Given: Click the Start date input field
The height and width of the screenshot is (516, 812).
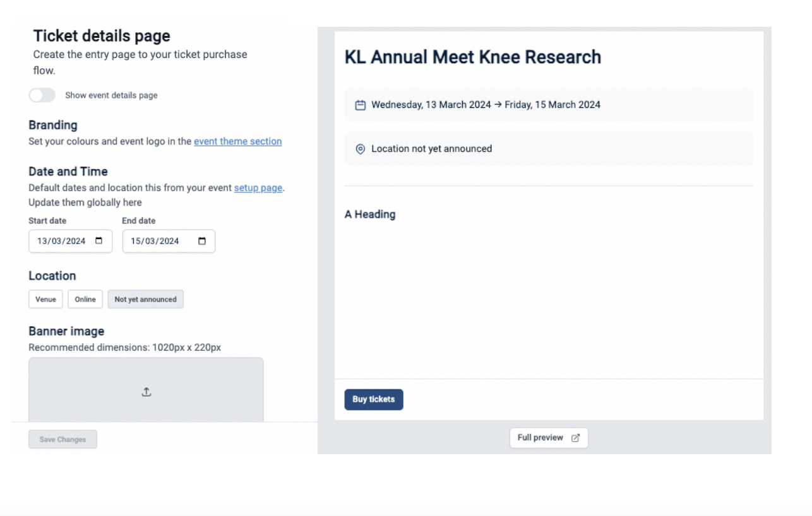Looking at the screenshot, I should pos(71,241).
